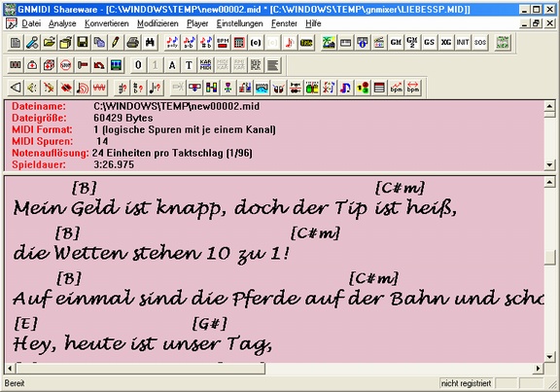Open the Modifizieren menu
The width and height of the screenshot is (560, 392).
click(x=157, y=23)
